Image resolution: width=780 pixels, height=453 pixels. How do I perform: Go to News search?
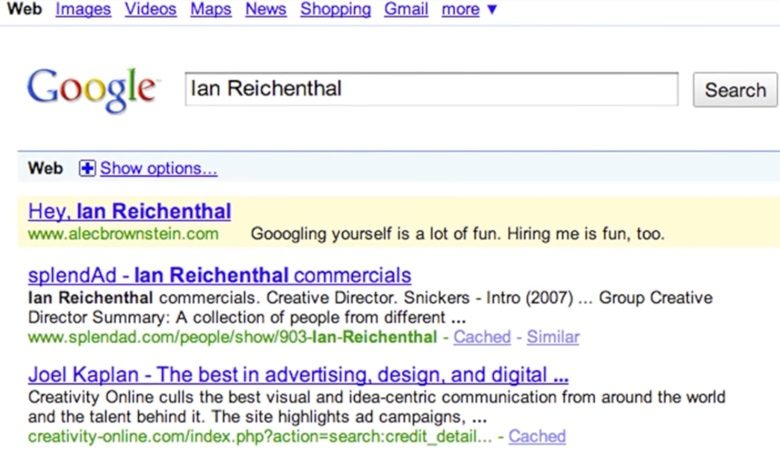[266, 9]
